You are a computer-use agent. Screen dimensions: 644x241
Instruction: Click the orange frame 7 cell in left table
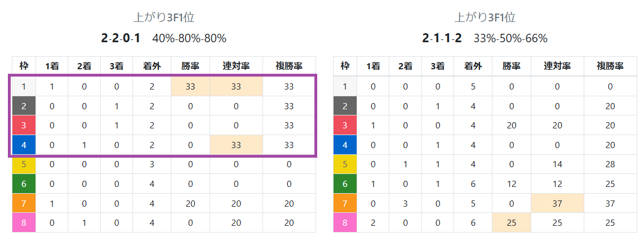tap(24, 203)
